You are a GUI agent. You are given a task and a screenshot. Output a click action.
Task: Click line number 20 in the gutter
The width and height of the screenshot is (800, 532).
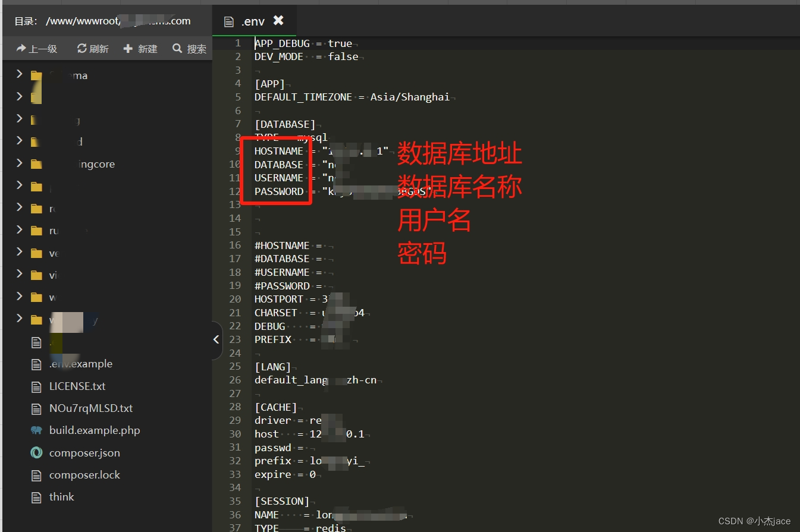(235, 299)
